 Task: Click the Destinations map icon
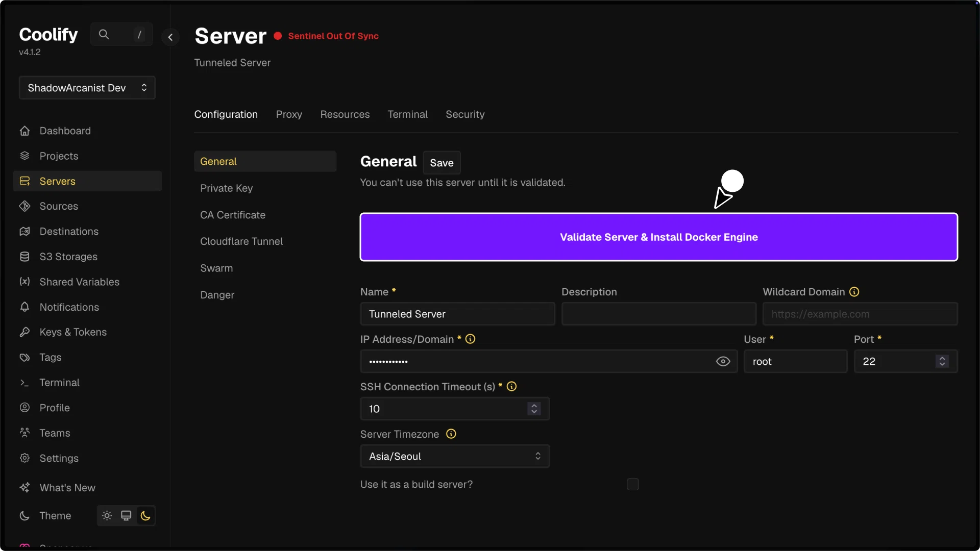coord(24,231)
